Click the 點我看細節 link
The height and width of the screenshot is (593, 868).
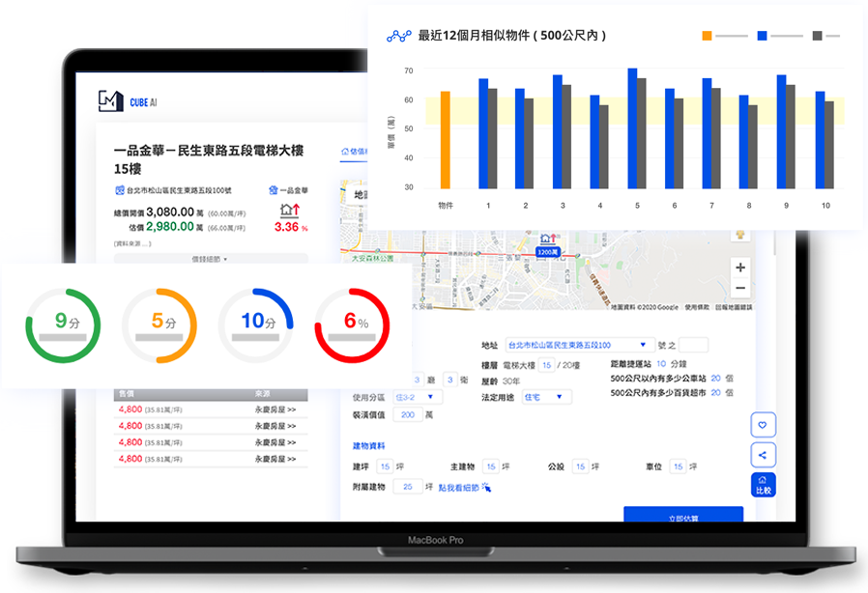point(465,488)
